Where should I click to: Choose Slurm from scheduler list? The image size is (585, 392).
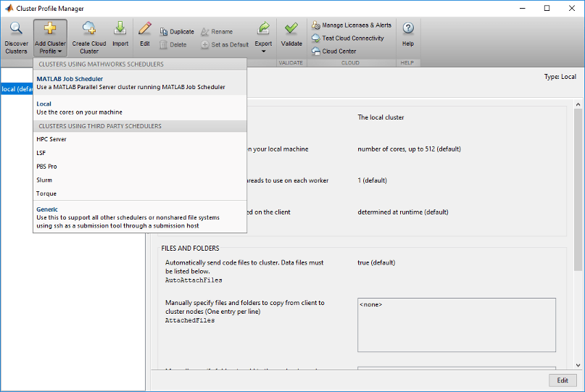pyautogui.click(x=140, y=180)
